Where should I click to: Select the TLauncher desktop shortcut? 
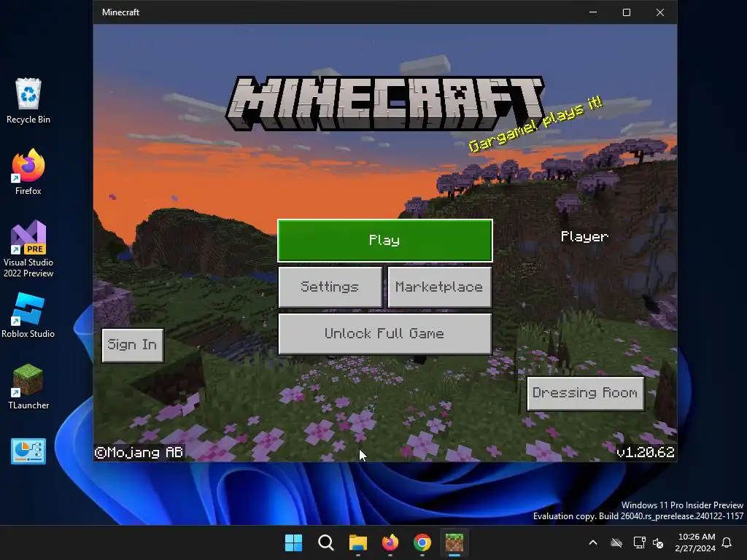coord(28,386)
